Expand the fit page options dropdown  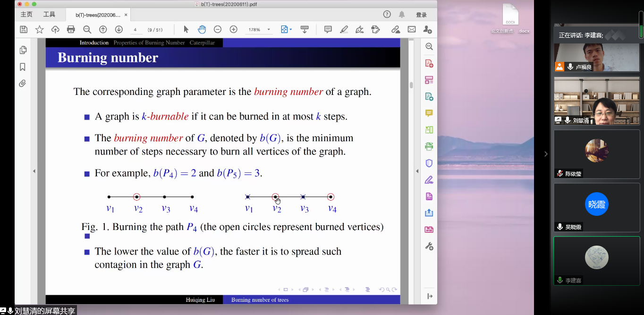(x=287, y=29)
